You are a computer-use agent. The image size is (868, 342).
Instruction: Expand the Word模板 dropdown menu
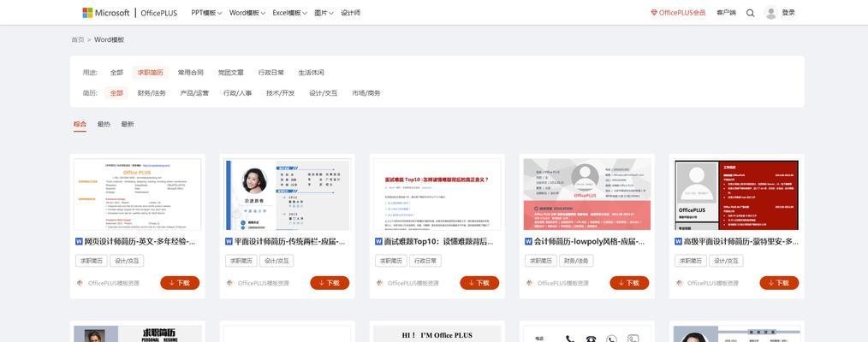coord(247,13)
